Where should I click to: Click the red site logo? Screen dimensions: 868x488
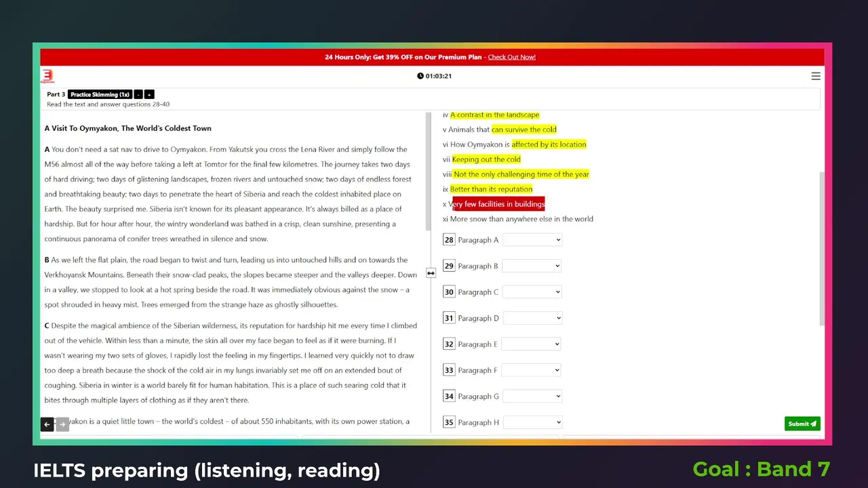point(47,76)
